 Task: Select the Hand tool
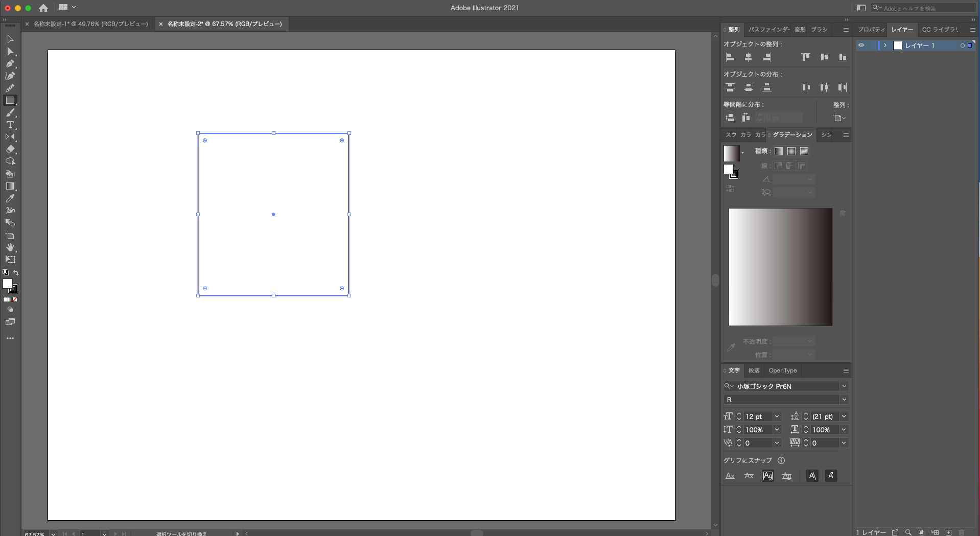(x=10, y=247)
